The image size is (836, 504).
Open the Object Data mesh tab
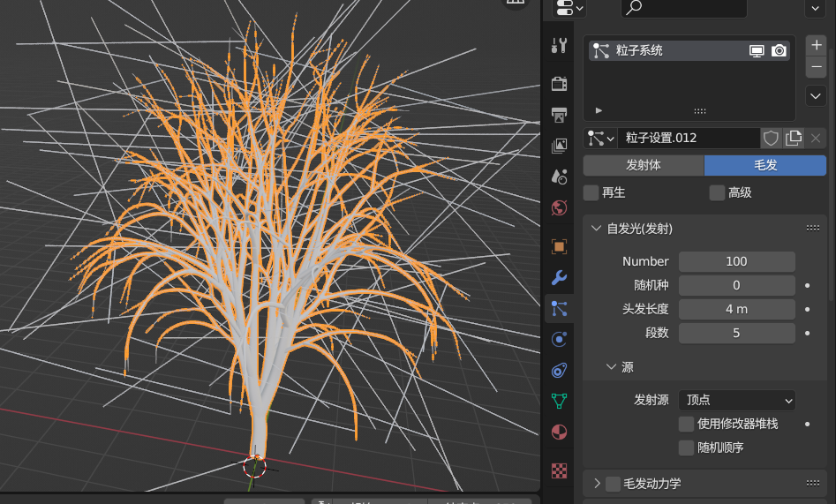[x=559, y=401]
